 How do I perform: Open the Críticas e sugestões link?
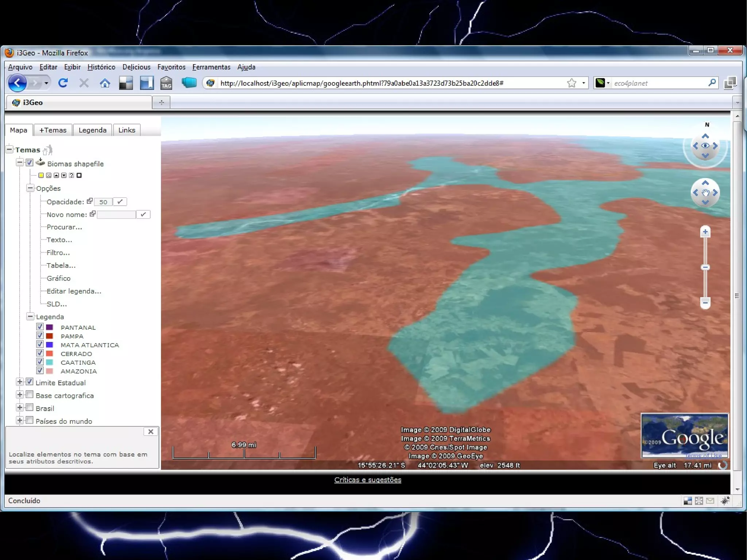(367, 480)
